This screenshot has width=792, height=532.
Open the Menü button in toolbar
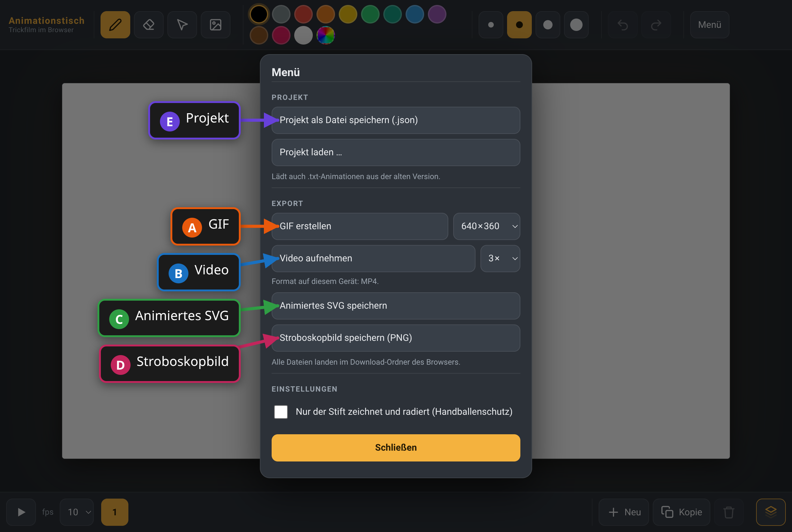tap(709, 25)
